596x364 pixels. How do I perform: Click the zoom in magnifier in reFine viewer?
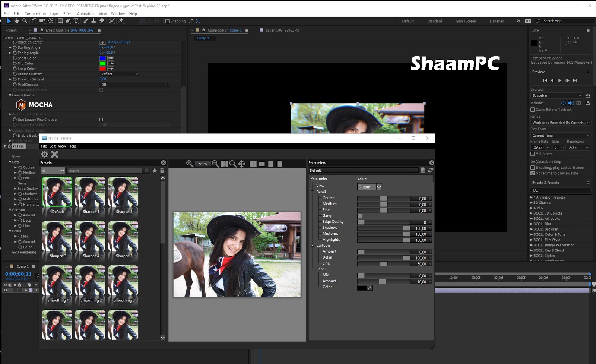190,164
